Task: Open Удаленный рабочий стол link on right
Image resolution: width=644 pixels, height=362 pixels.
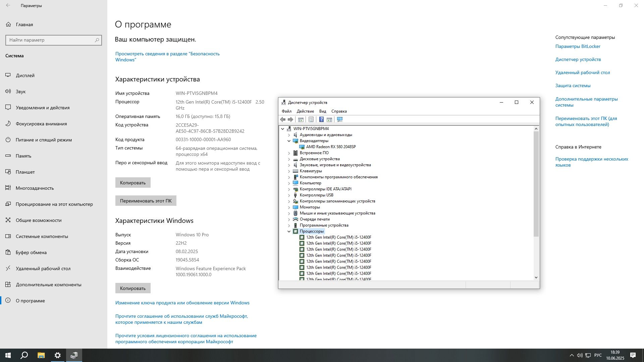Action: pyautogui.click(x=582, y=72)
